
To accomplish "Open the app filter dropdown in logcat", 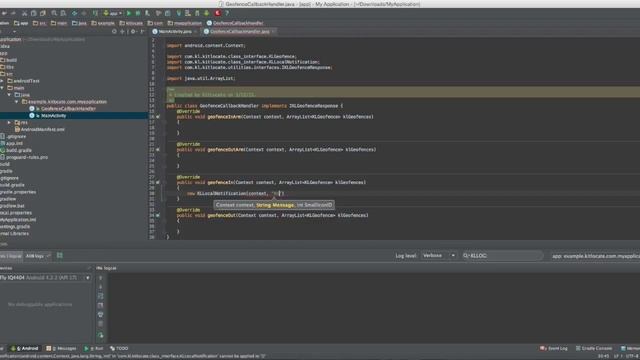I will (595, 256).
